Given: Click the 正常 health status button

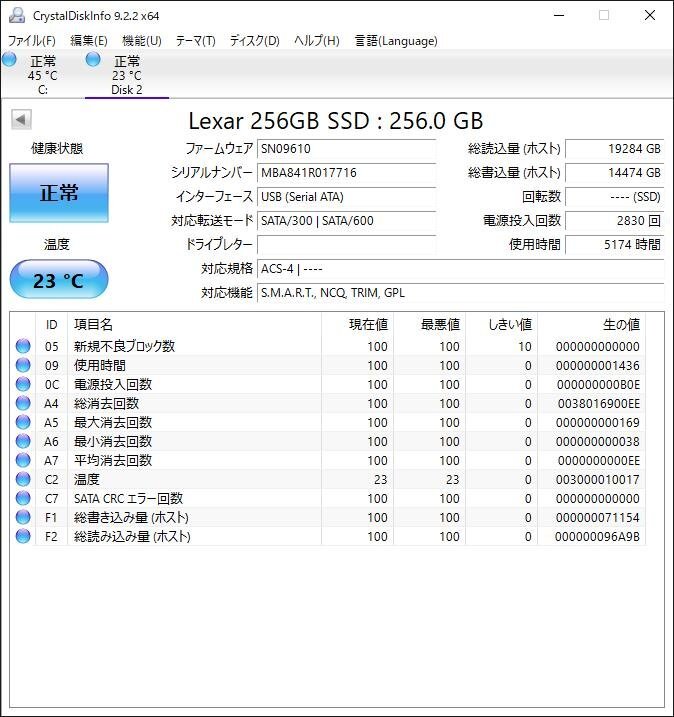Looking at the screenshot, I should 59,193.
